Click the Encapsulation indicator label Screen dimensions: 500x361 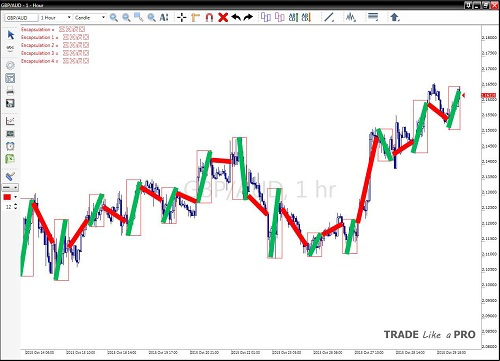pos(37,29)
